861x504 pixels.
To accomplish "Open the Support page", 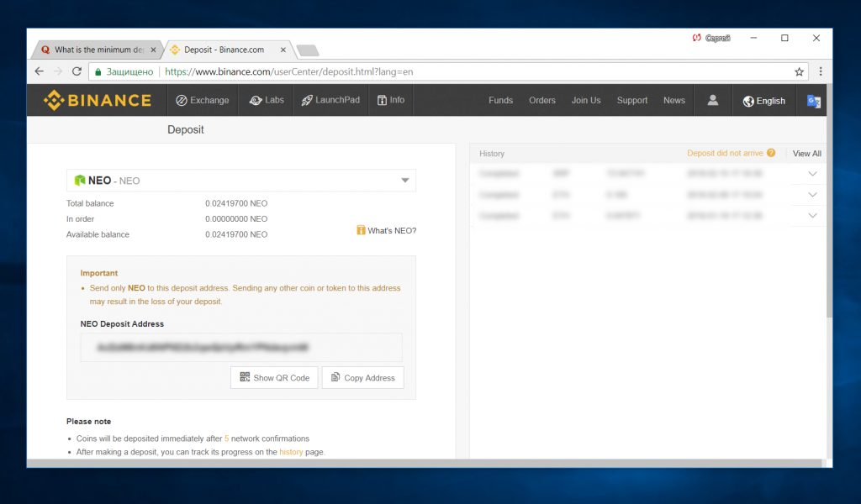I will point(632,100).
